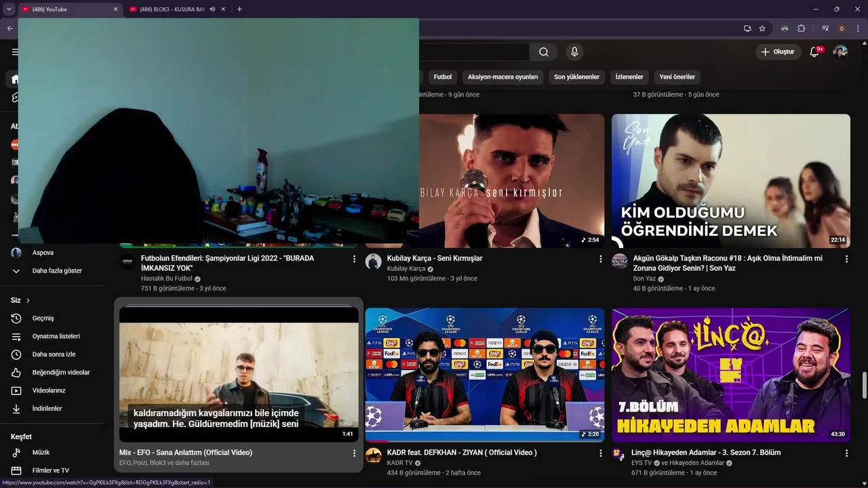Open Daha sonra izle list
The image size is (868, 488).
point(55,354)
